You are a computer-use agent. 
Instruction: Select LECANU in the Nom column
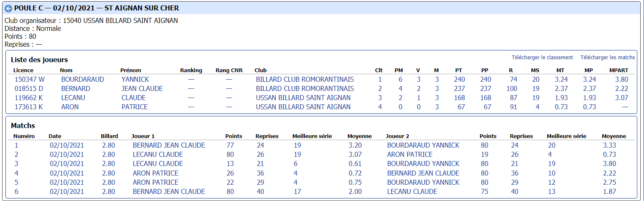pyautogui.click(x=74, y=98)
